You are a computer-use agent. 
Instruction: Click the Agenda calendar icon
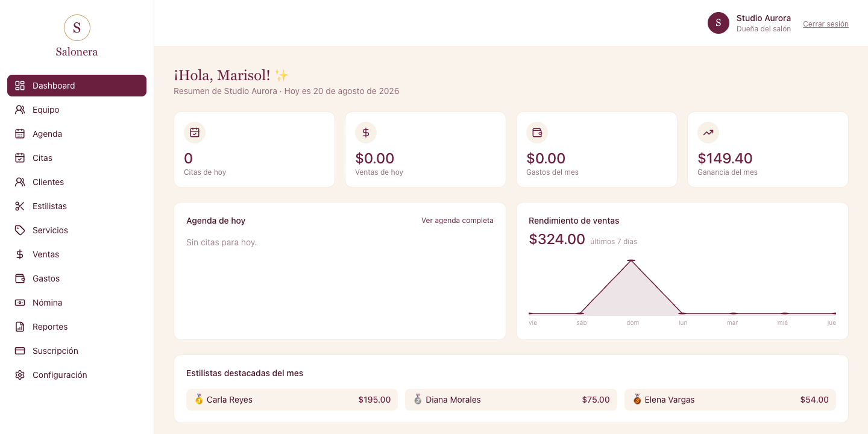[x=20, y=134]
